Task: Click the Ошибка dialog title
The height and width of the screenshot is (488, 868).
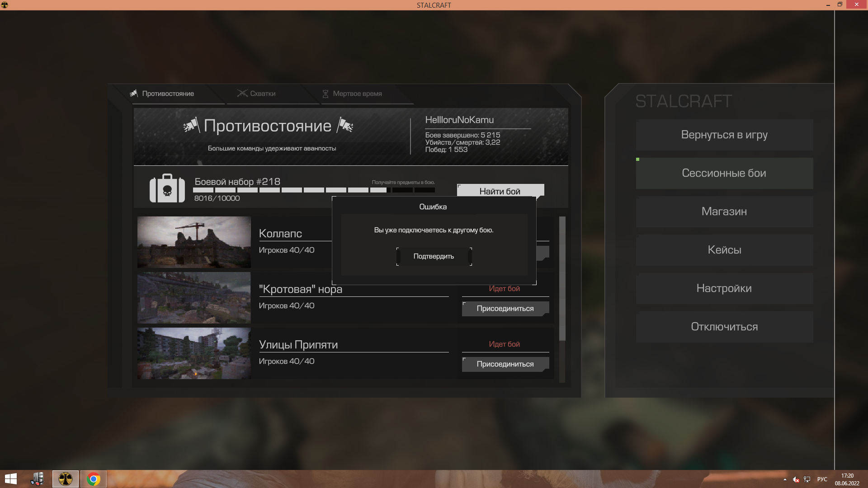Action: 433,207
